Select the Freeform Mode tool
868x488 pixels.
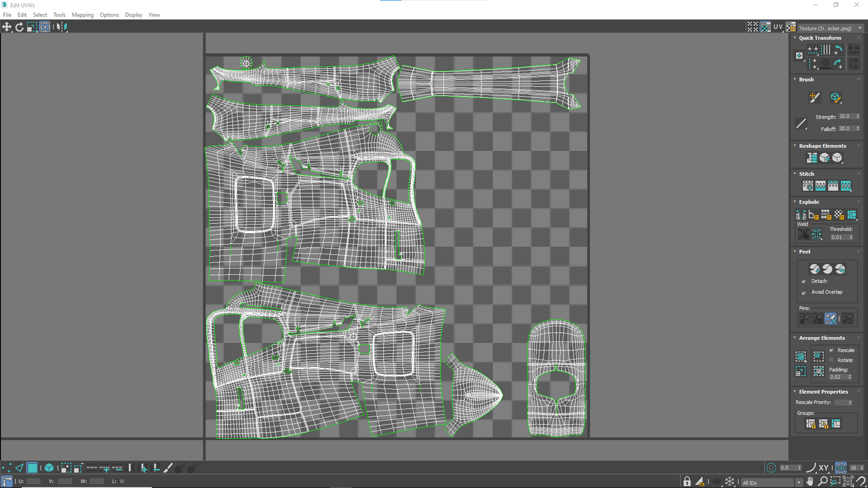click(45, 27)
